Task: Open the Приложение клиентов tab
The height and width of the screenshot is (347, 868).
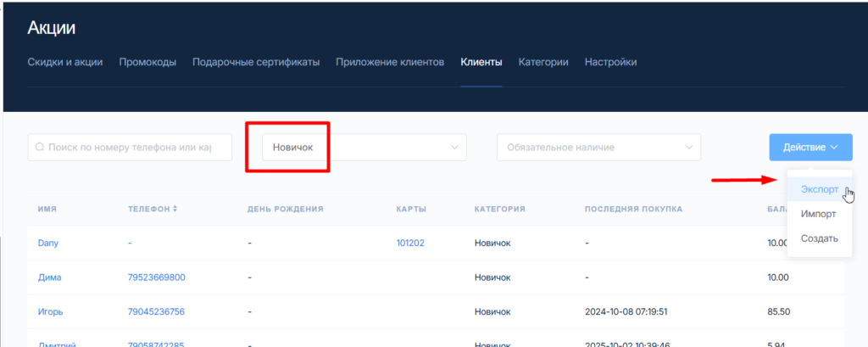Action: [x=390, y=62]
